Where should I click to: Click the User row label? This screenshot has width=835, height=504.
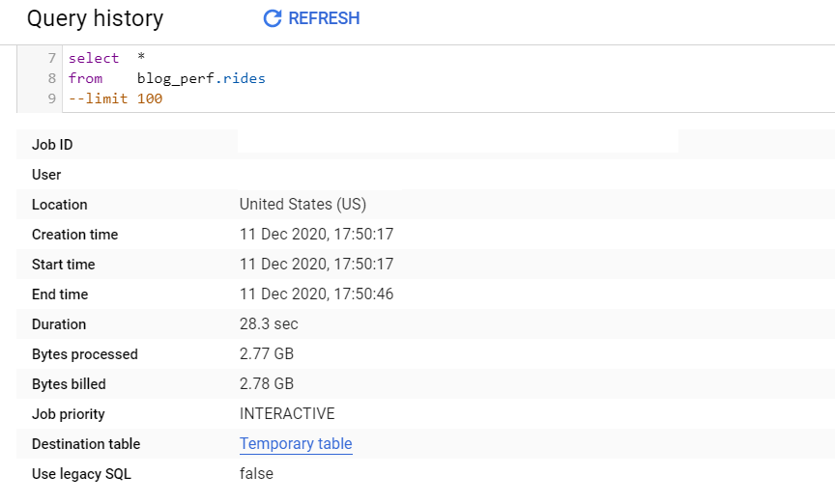click(x=46, y=175)
